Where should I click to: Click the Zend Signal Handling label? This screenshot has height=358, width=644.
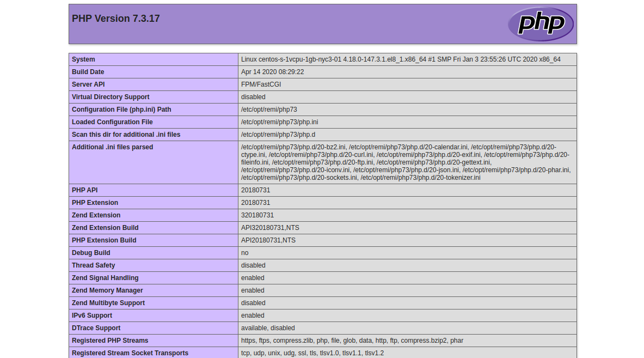tap(105, 278)
